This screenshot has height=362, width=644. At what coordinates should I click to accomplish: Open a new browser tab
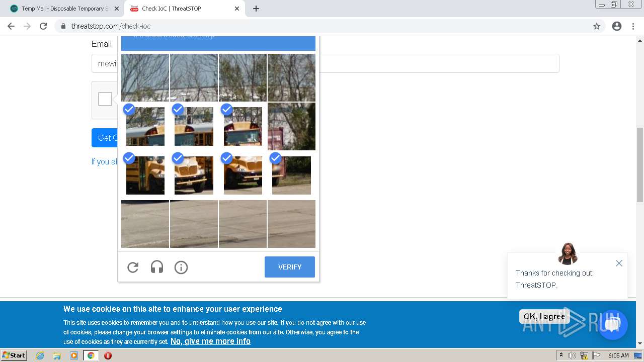(x=256, y=9)
